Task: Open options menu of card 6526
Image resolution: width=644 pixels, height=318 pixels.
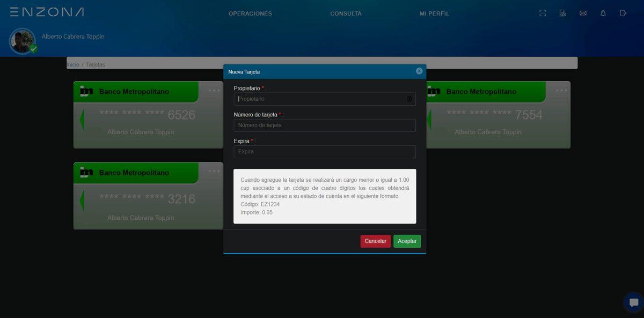Action: tap(214, 90)
